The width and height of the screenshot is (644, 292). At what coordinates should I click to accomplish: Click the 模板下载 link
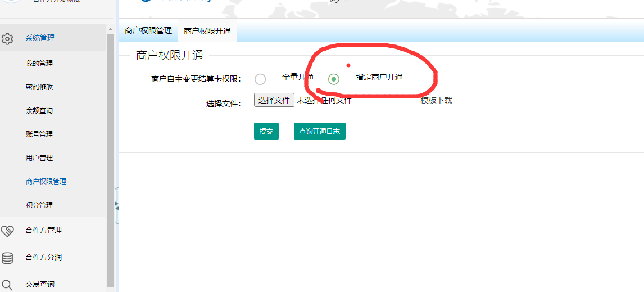(436, 100)
